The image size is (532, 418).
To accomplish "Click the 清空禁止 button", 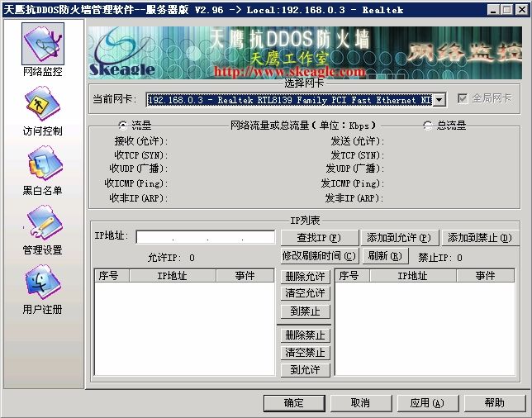I will [x=306, y=353].
